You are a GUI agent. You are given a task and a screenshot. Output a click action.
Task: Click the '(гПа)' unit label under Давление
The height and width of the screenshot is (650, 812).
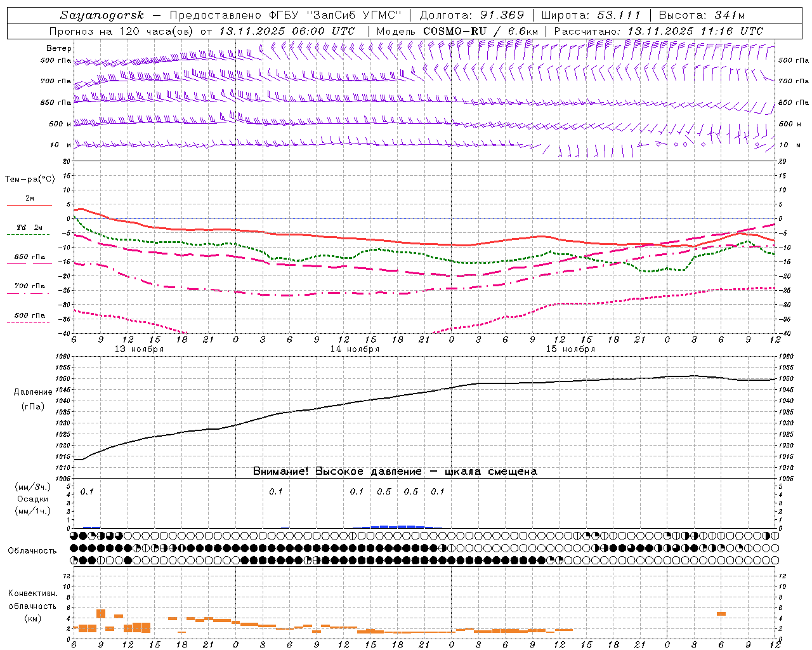pyautogui.click(x=33, y=407)
